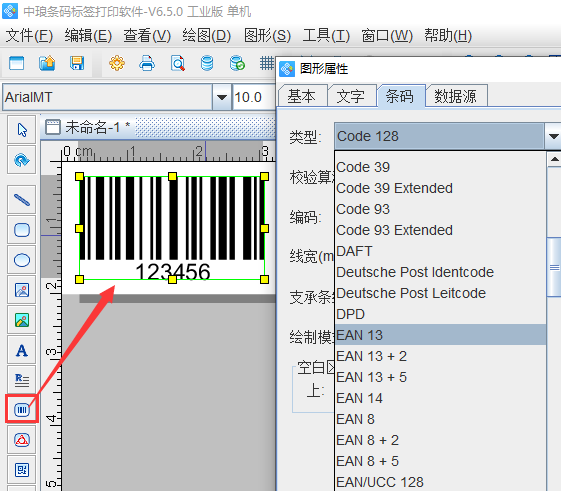Viewport: 561px width, 491px height.
Task: Select the ellipse drawing tool
Action: click(22, 260)
